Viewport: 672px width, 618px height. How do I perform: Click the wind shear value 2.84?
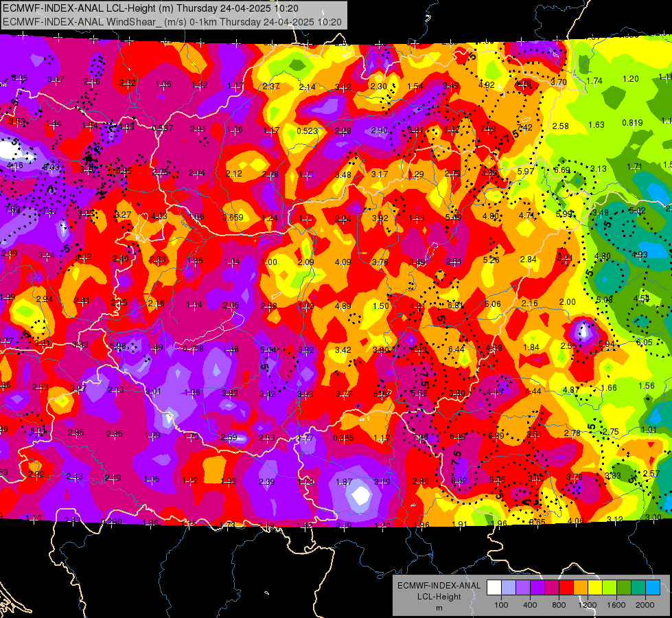click(x=528, y=260)
